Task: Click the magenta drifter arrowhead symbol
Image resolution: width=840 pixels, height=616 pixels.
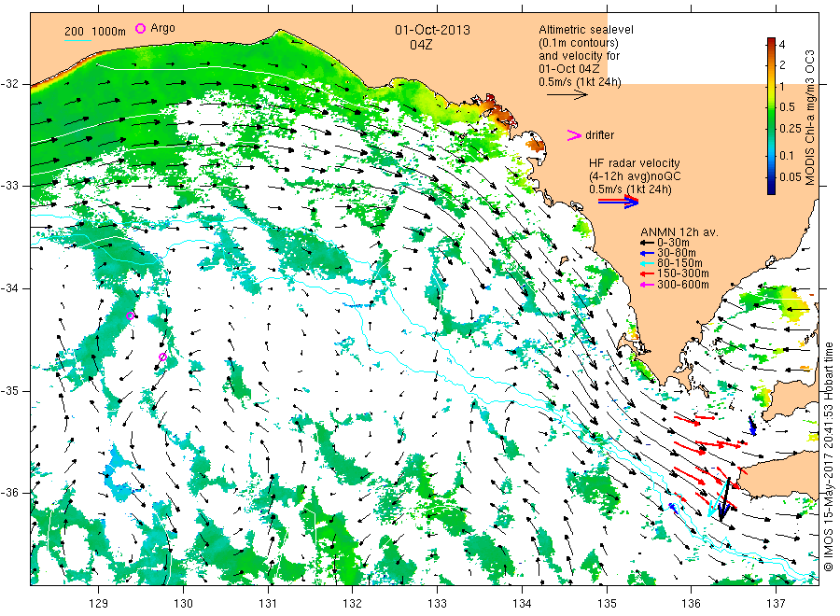Action: pos(574,135)
